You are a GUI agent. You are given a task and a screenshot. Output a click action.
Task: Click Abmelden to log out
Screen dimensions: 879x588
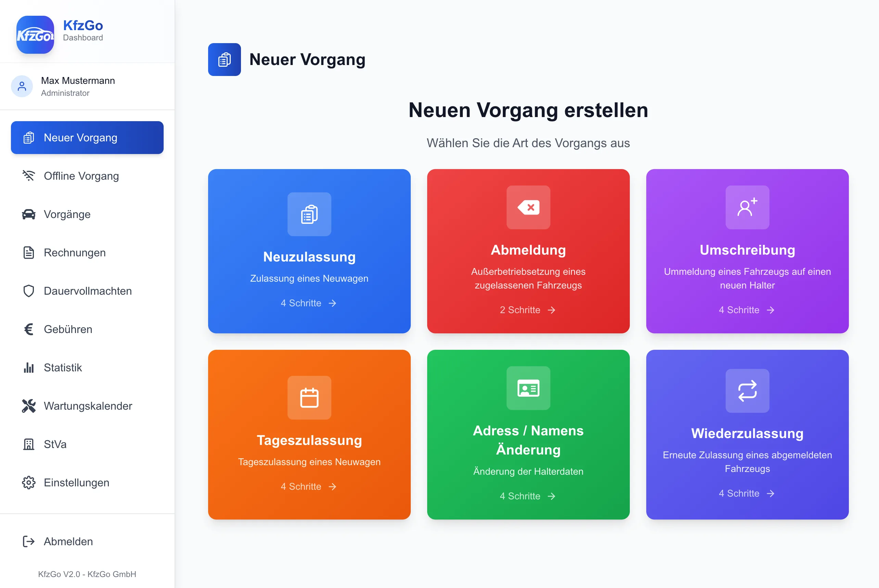68,541
